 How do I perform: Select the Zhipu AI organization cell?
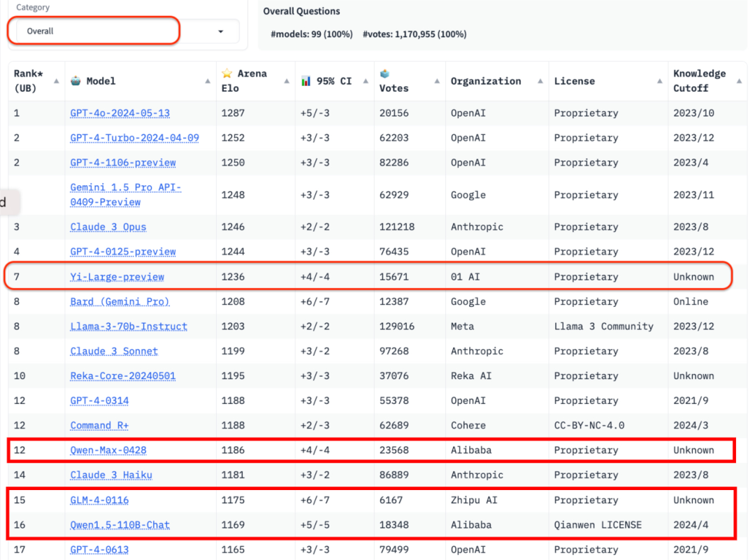474,501
